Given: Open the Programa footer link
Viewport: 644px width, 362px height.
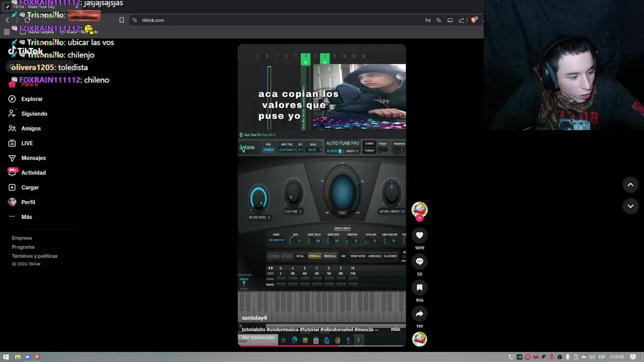Looking at the screenshot, I should (x=23, y=247).
